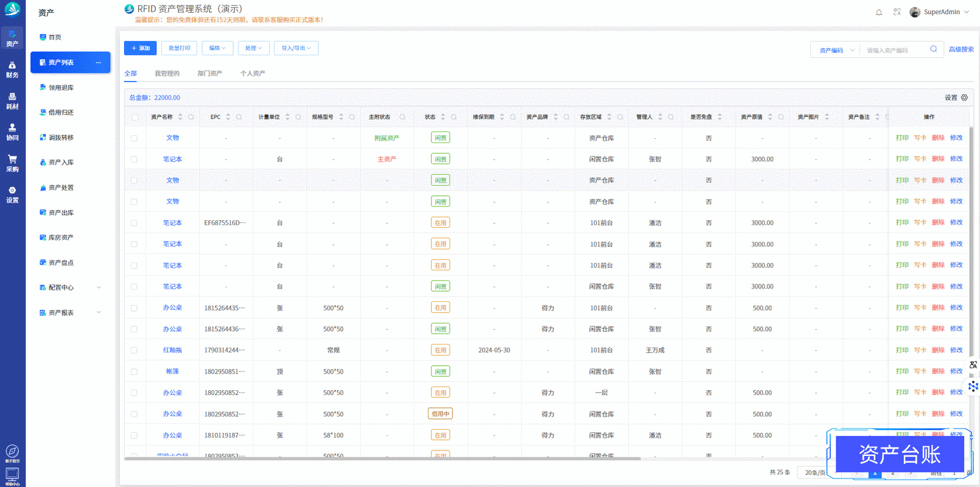980x487 pixels.
Task: Click the horizontal scrollbar below the table
Action: [382, 458]
